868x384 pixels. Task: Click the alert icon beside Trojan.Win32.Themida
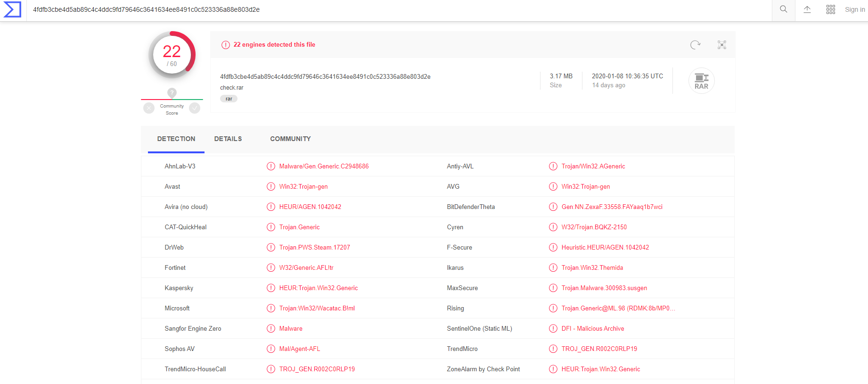point(553,267)
